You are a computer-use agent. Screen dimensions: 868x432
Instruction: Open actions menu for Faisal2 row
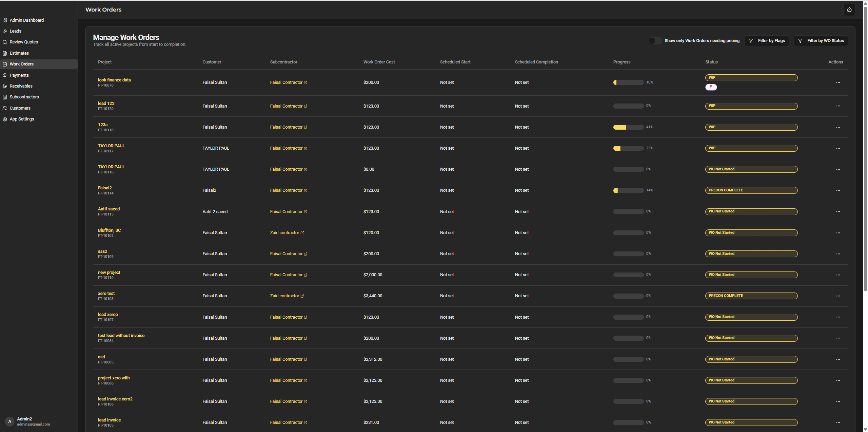(838, 190)
